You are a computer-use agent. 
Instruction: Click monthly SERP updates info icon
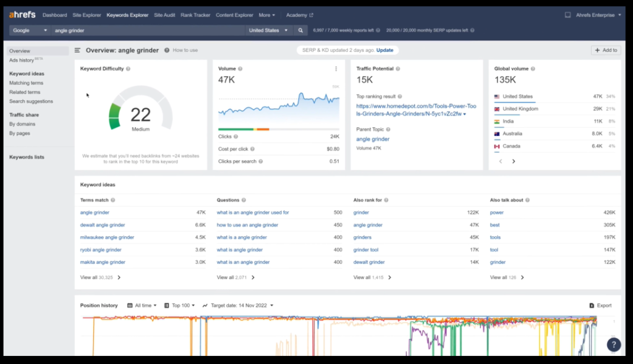(472, 30)
